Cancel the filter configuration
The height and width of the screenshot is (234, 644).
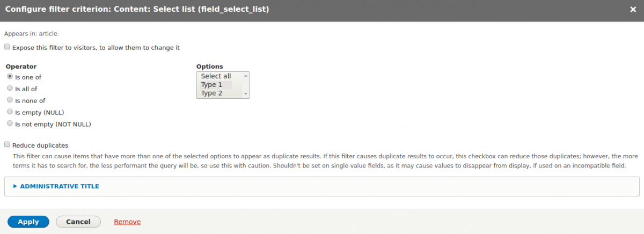coord(78,222)
